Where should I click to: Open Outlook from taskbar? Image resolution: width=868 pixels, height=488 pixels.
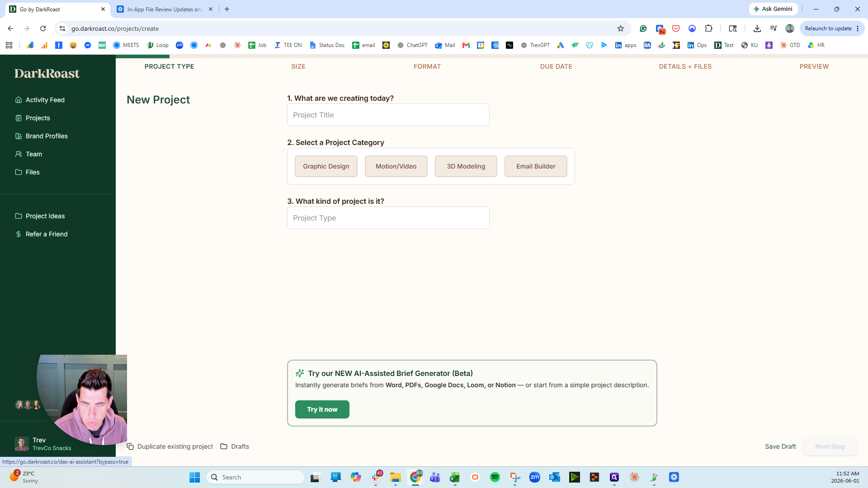(x=554, y=477)
